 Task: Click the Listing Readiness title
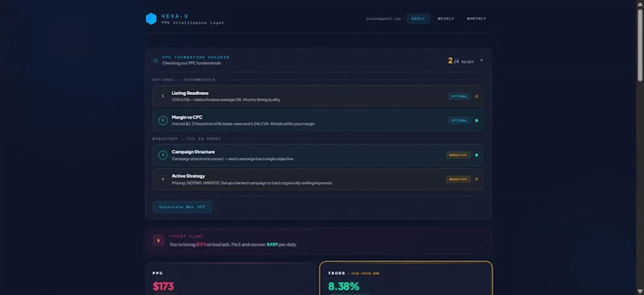(190, 93)
